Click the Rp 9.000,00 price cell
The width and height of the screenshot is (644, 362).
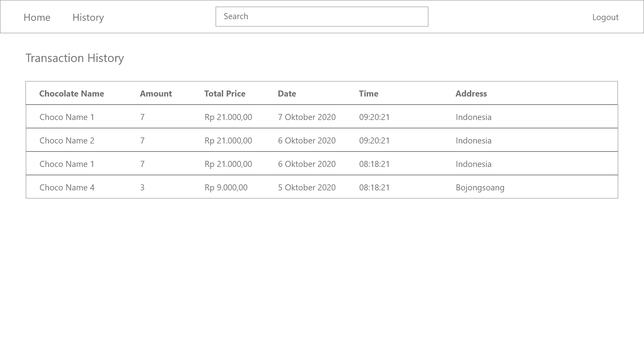[x=226, y=187]
